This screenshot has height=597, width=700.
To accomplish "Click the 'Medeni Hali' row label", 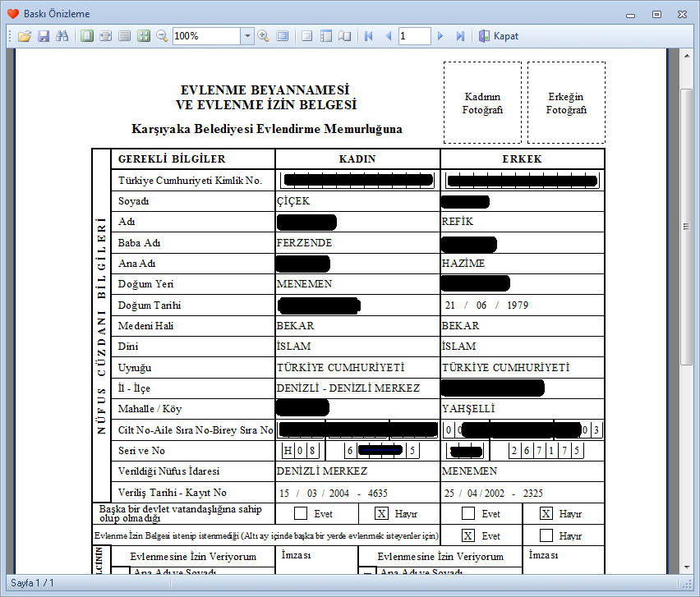I will (146, 326).
